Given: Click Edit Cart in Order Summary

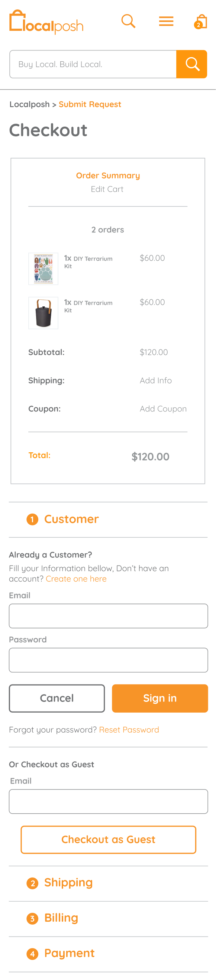Looking at the screenshot, I should click(x=107, y=189).
